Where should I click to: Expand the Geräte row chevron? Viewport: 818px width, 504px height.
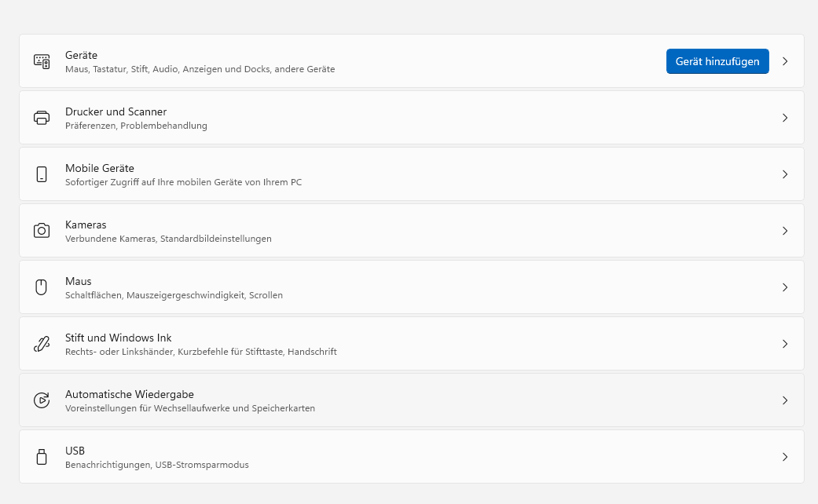784,61
